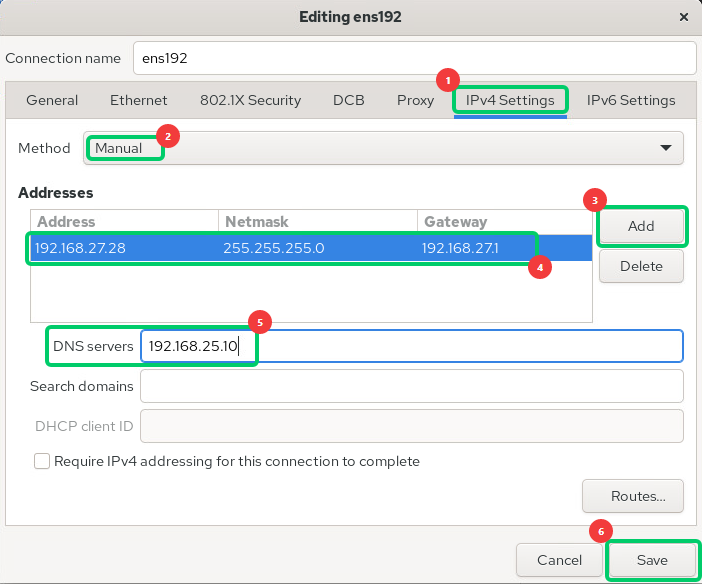Click the Netmask column header
Image resolution: width=702 pixels, height=584 pixels.
(x=318, y=222)
